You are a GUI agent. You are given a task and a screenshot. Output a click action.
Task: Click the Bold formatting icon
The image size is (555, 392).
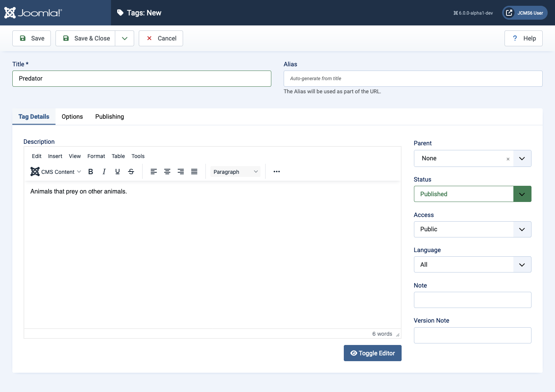pyautogui.click(x=91, y=172)
